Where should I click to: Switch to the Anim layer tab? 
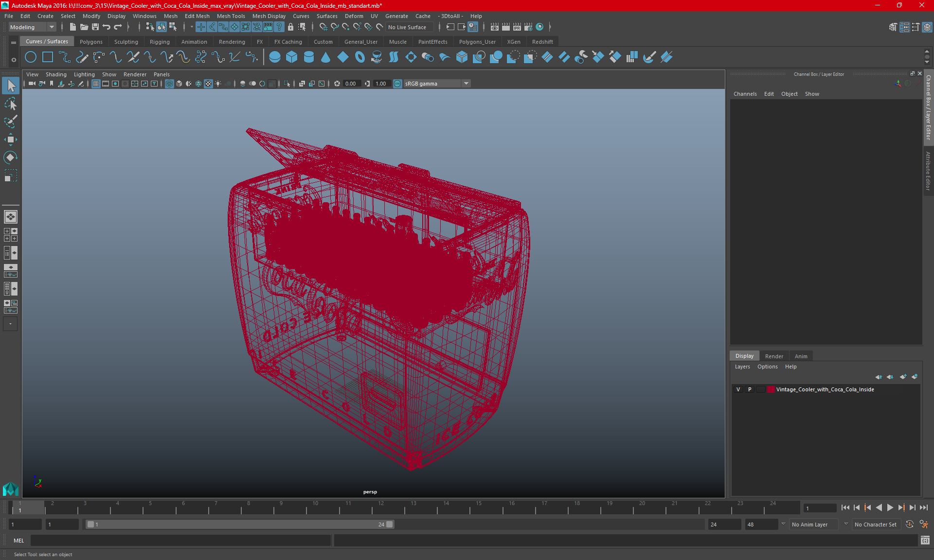[801, 356]
